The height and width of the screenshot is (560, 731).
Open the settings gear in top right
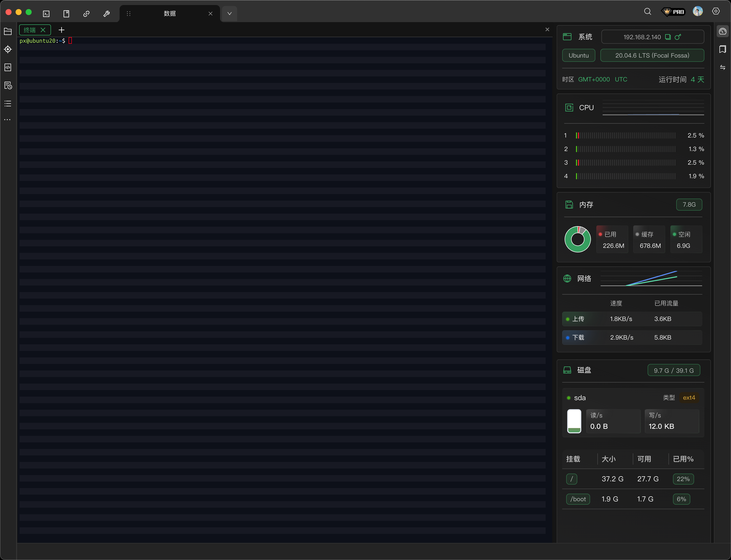coord(716,11)
